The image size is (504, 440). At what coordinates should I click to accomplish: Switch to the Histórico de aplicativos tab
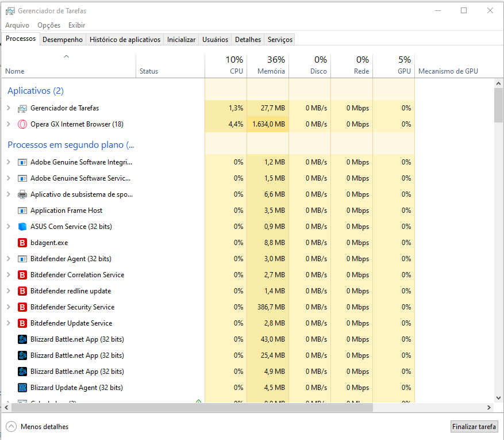click(x=125, y=40)
